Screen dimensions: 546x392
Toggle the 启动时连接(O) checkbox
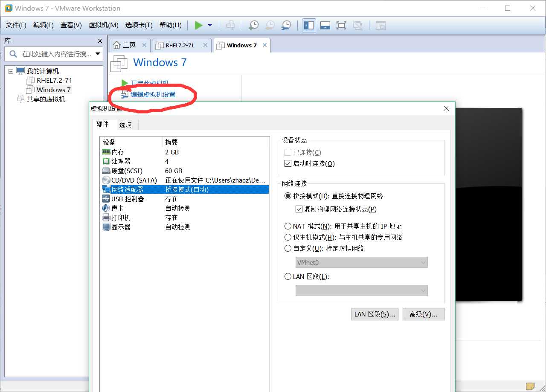click(x=288, y=163)
